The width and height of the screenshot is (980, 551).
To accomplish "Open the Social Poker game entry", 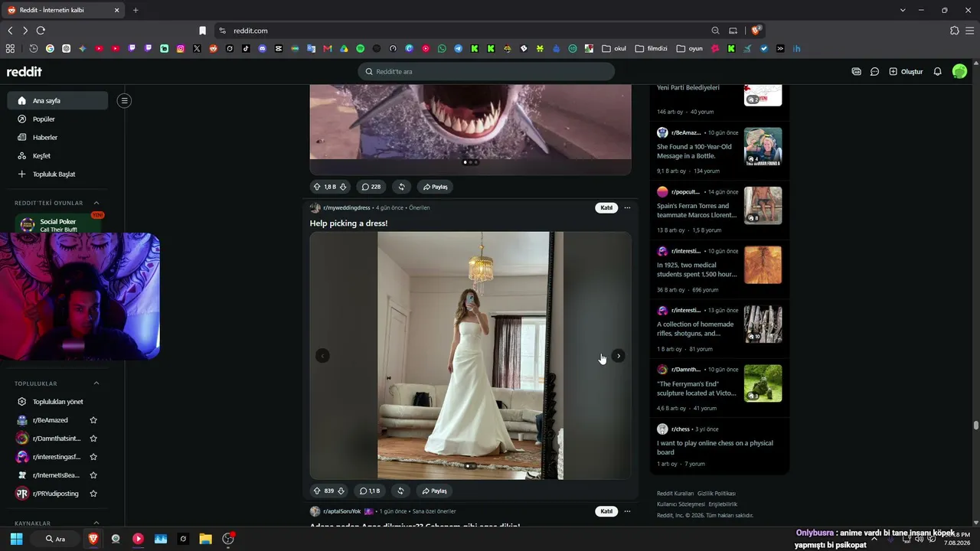I will (57, 225).
